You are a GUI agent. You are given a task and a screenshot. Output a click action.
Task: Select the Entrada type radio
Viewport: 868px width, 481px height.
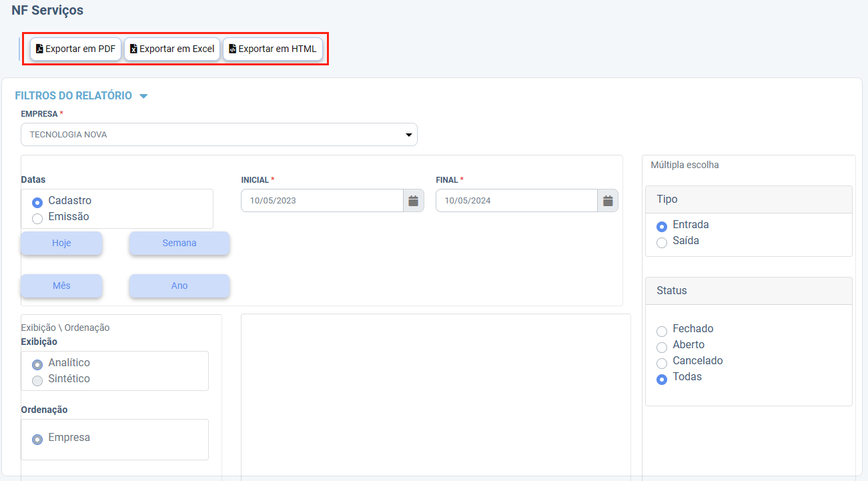pyautogui.click(x=662, y=226)
